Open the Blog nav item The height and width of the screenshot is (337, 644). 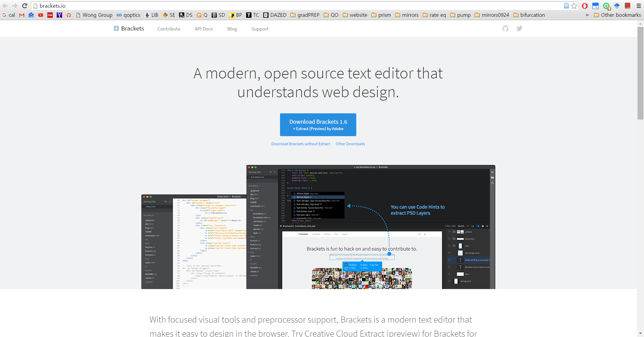pyautogui.click(x=232, y=29)
